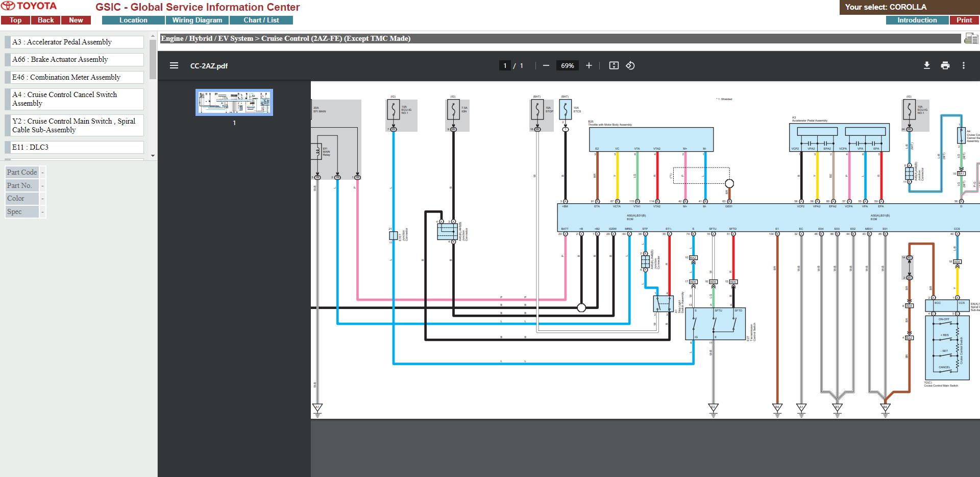Click the CC-2AZ.pdf file name
980x477 pixels.
(x=209, y=66)
